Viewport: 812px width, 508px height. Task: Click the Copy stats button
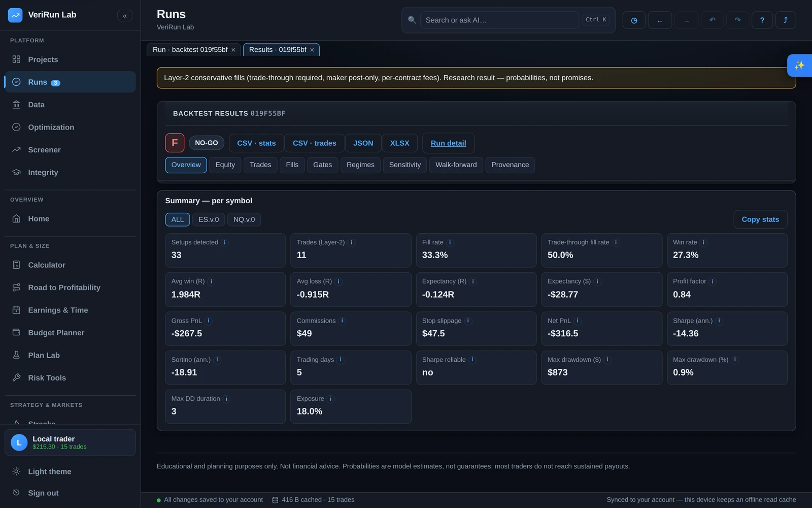(x=760, y=219)
